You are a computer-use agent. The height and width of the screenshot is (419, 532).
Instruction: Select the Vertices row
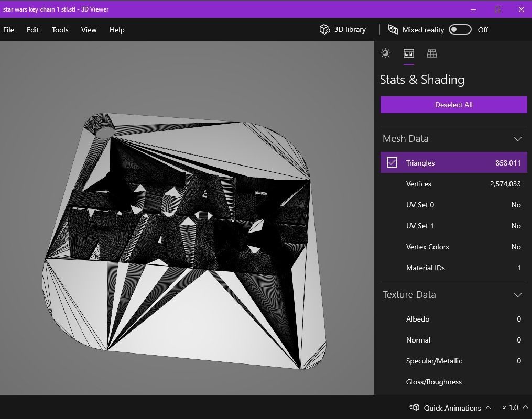pos(453,184)
